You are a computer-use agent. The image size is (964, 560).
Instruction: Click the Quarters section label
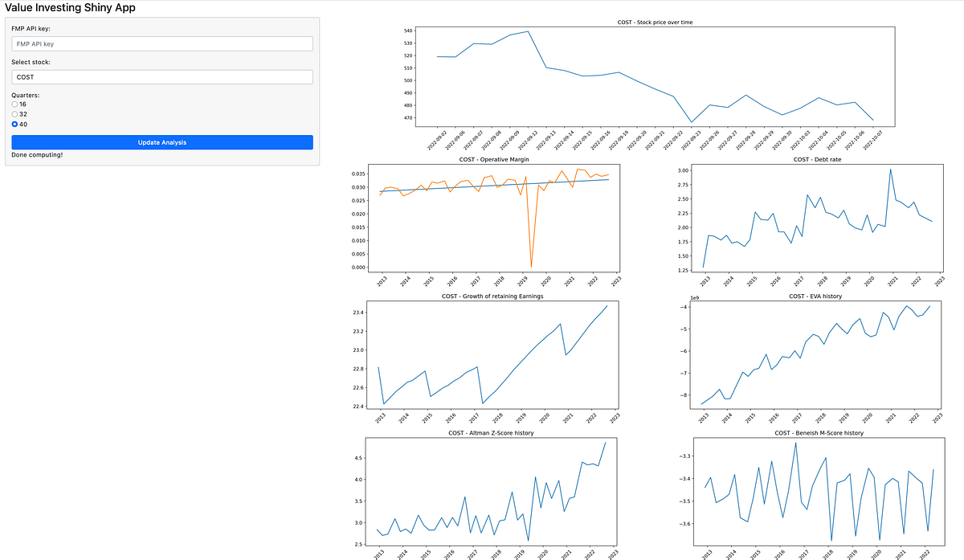(25, 94)
